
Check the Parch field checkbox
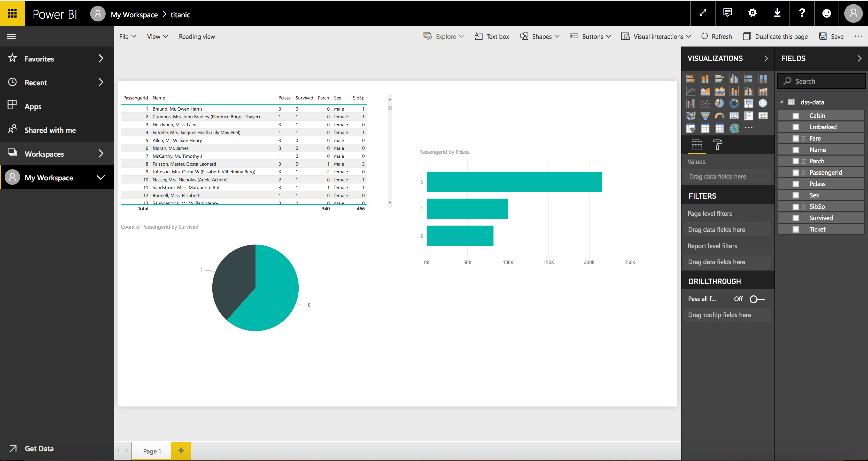pos(796,161)
